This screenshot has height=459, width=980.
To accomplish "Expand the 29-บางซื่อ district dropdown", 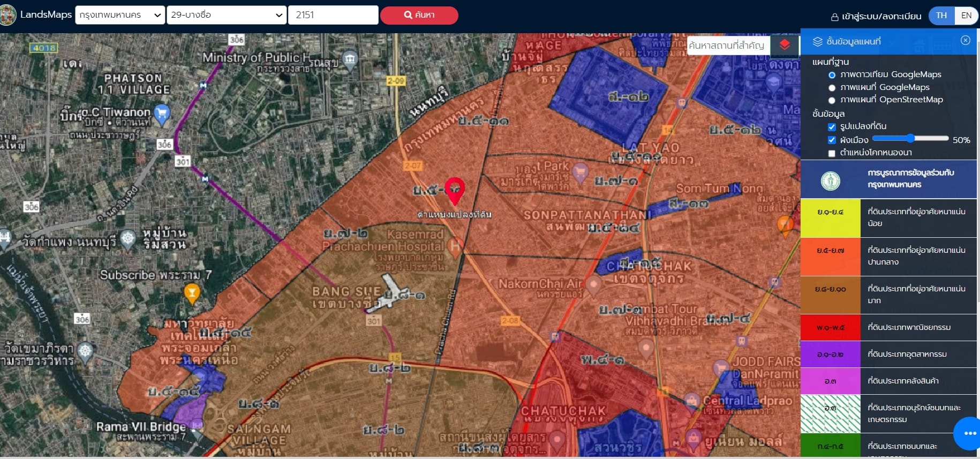I will click(x=226, y=15).
